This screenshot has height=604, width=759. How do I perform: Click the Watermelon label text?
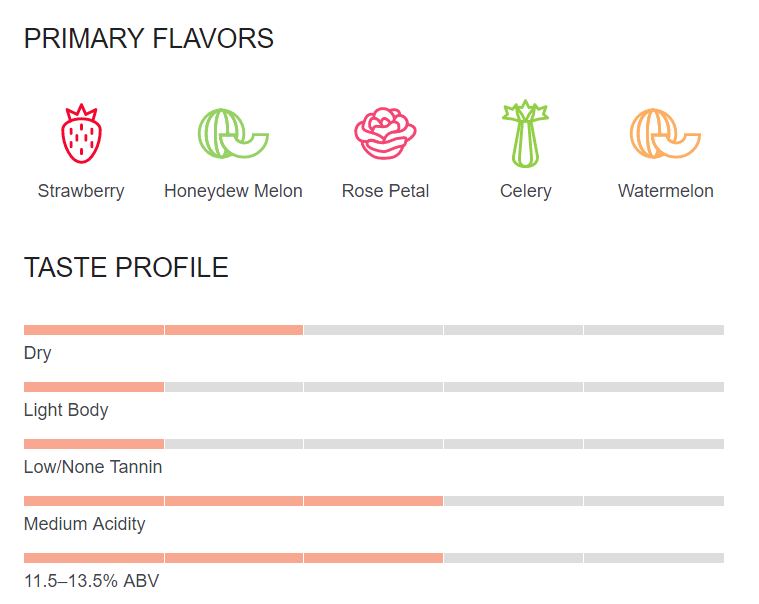(666, 191)
